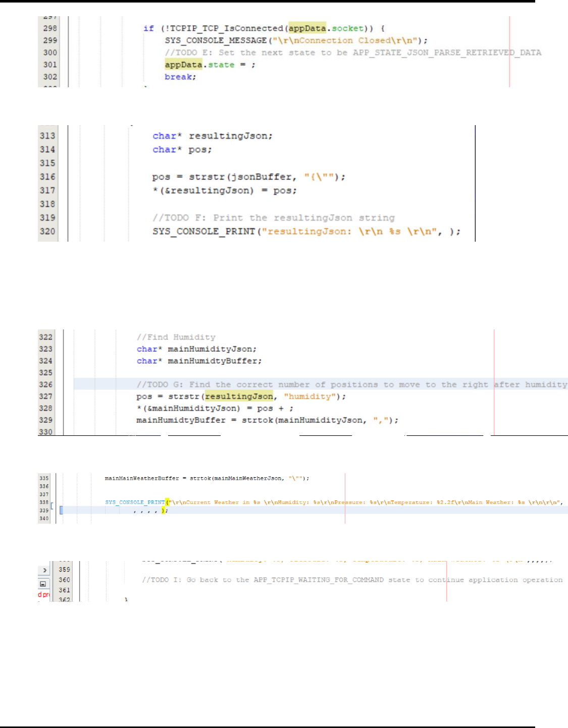568x728 pixels.
Task: Click the //Find Humidity comment
Action: pyautogui.click(x=176, y=337)
